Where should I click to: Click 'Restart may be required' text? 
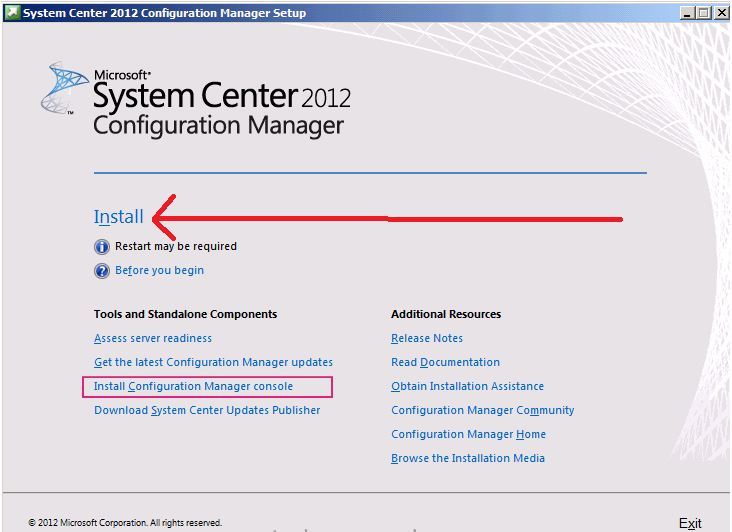176,246
